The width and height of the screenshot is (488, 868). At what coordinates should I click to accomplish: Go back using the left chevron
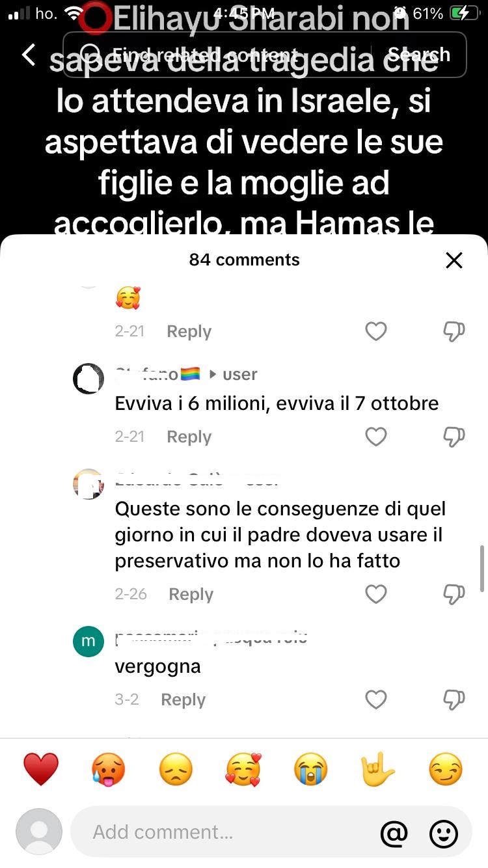click(29, 55)
